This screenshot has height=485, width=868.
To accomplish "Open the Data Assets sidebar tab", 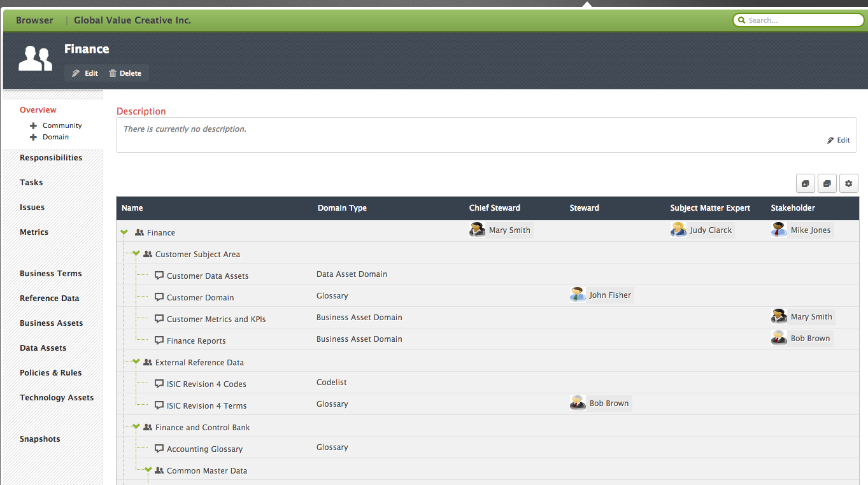I will coord(43,348).
